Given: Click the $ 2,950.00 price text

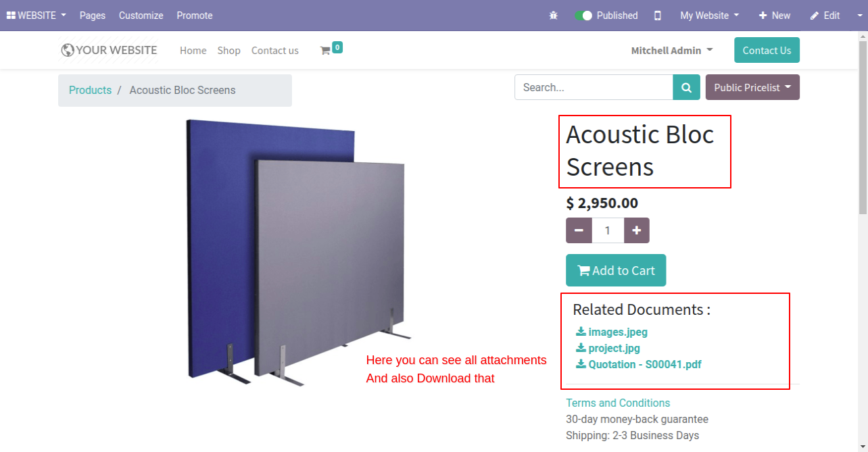Looking at the screenshot, I should pos(602,203).
